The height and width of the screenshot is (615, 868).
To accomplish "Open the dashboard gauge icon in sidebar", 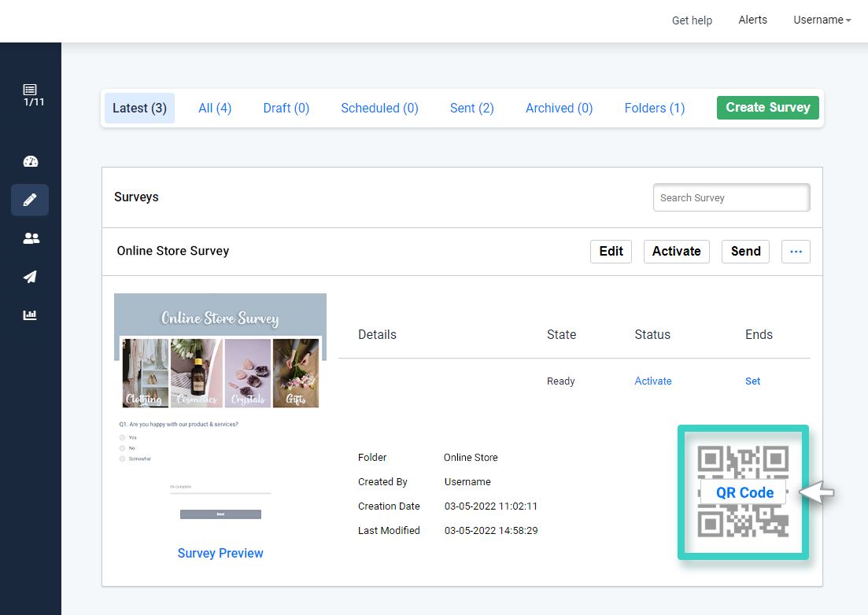I will pyautogui.click(x=31, y=161).
